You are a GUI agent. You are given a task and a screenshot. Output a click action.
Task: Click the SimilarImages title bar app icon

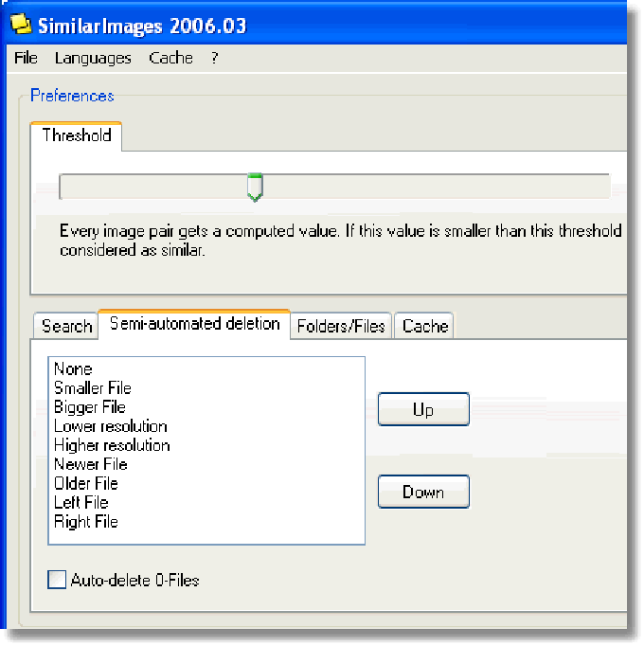click(21, 24)
